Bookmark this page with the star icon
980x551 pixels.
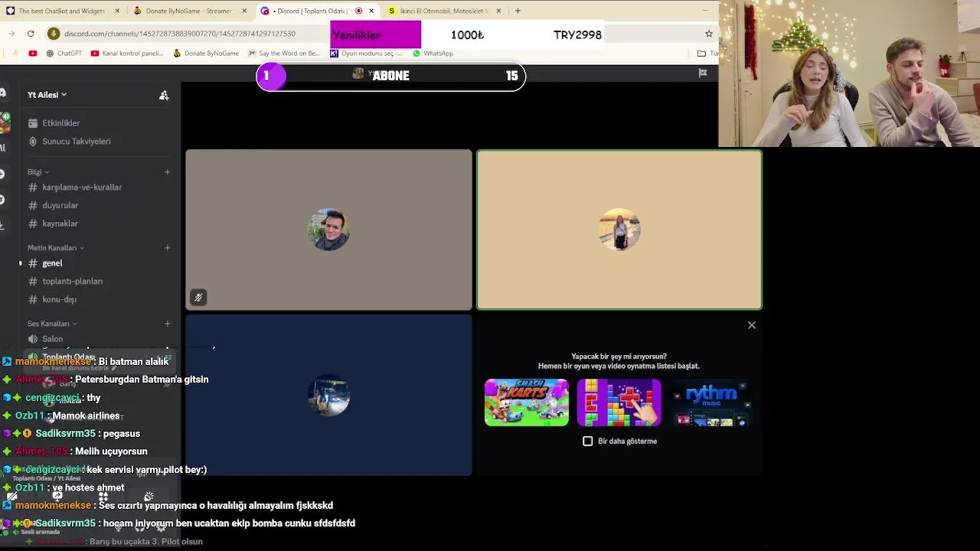pos(709,34)
